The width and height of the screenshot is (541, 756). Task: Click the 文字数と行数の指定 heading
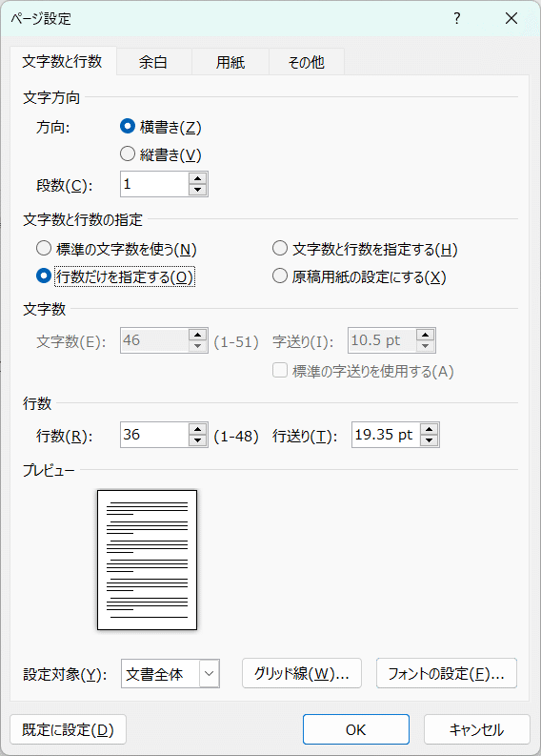tap(83, 220)
